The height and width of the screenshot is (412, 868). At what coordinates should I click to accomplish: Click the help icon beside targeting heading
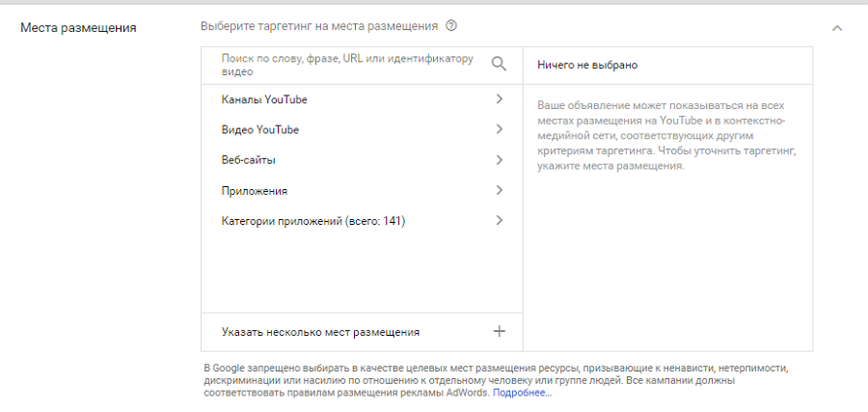[451, 26]
